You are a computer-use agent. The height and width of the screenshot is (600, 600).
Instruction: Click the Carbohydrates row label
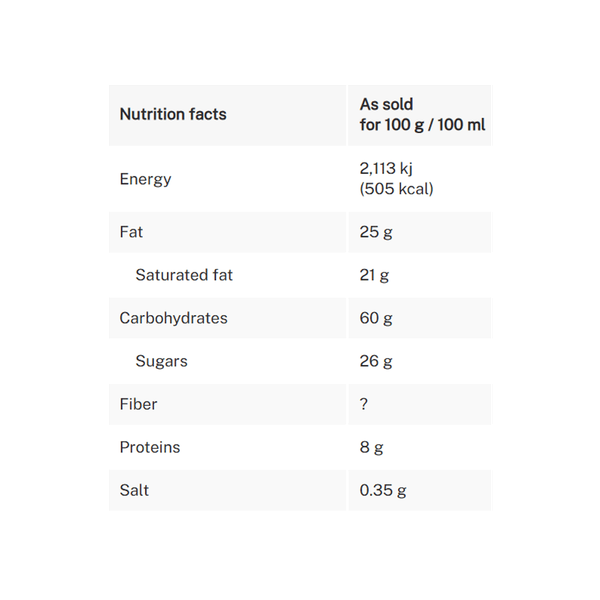click(173, 318)
